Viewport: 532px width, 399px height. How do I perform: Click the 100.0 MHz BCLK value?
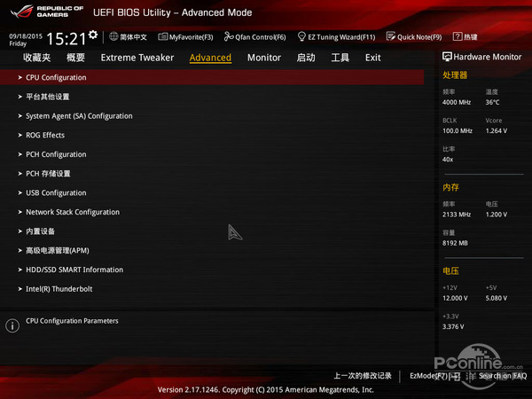tap(458, 130)
